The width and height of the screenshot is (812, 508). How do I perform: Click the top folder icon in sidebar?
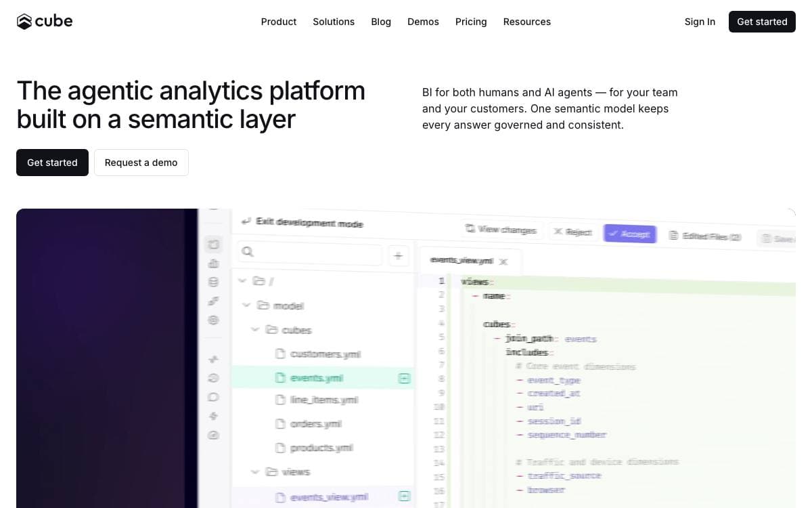pos(213,244)
